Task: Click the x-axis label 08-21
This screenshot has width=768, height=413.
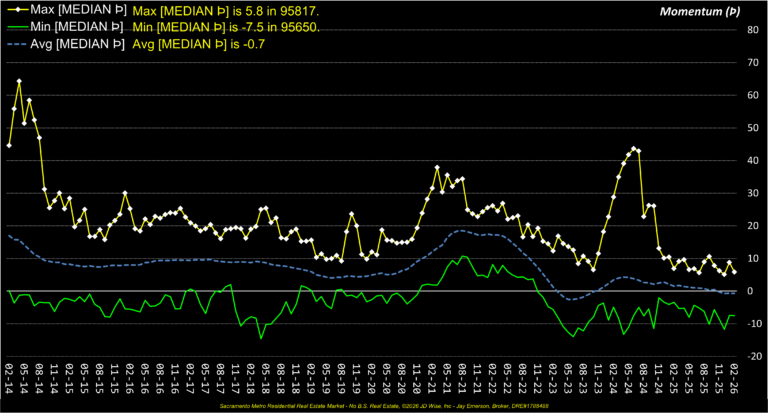Action: 462,379
